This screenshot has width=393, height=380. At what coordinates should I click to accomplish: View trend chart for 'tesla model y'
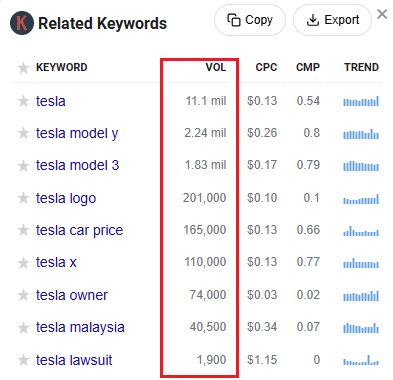pos(361,134)
